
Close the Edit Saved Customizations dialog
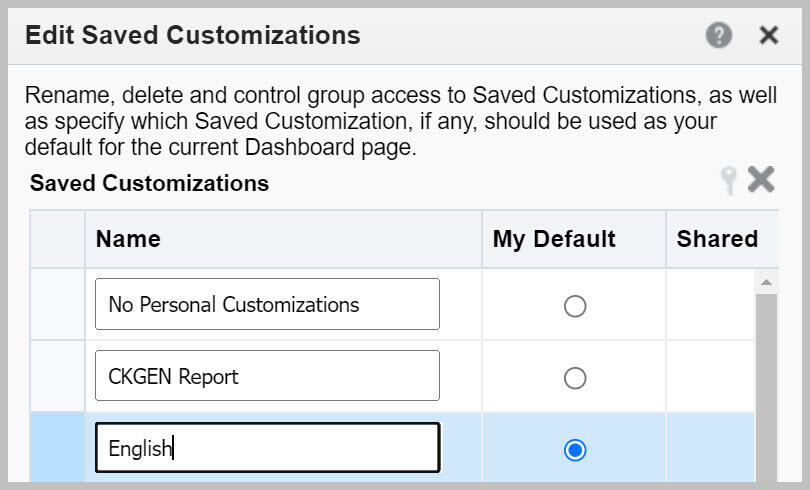(768, 36)
